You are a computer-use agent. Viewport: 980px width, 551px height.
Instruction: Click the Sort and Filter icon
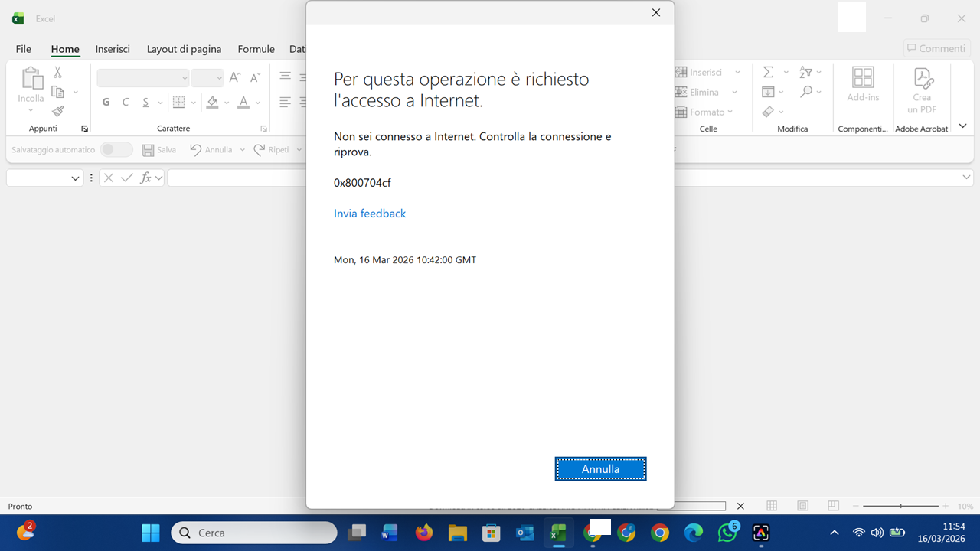point(805,72)
